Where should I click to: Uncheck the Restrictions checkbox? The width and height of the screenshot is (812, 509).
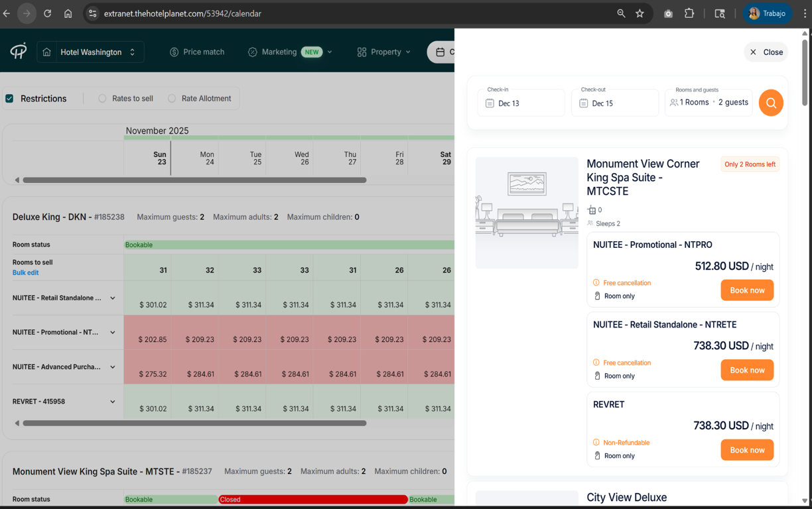9,99
